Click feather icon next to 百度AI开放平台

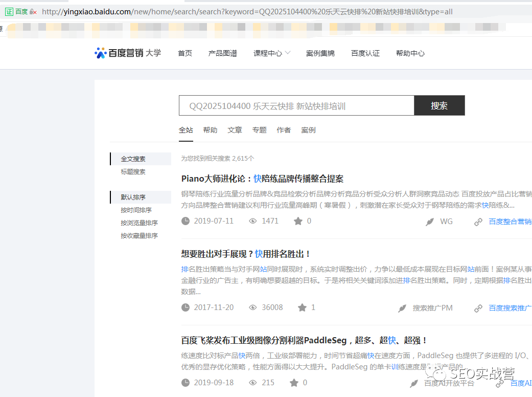[x=413, y=384]
